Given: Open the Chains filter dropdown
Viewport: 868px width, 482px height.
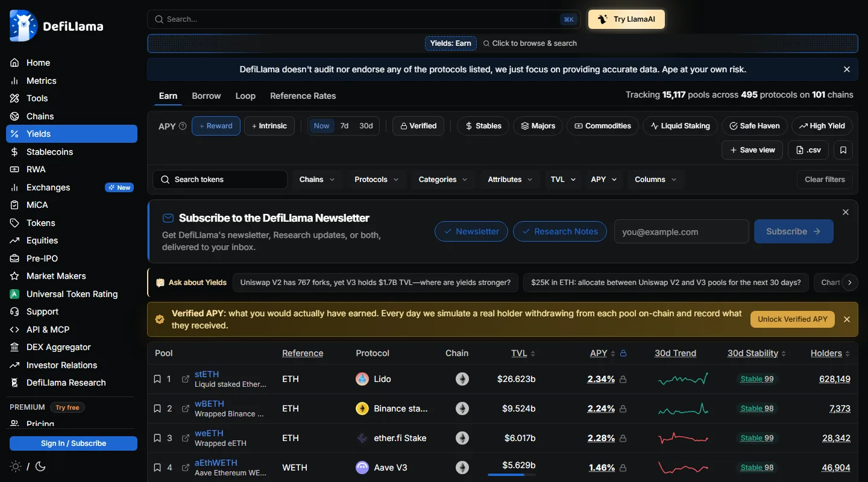Looking at the screenshot, I should pos(317,180).
